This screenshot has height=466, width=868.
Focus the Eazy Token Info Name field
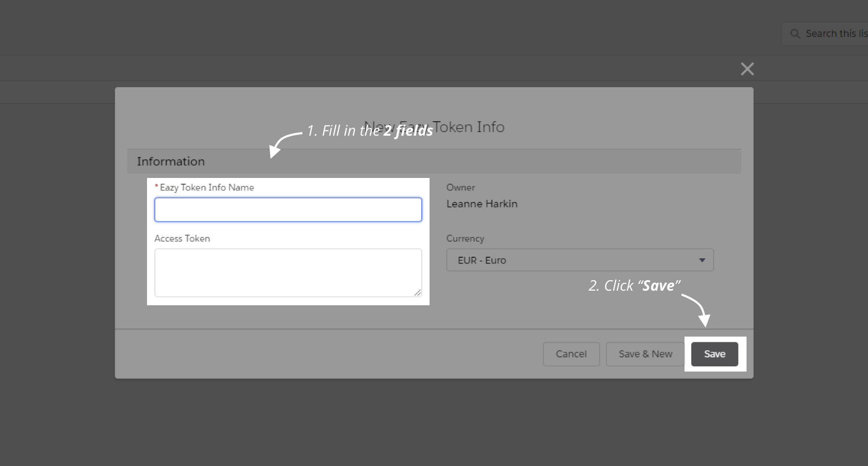pyautogui.click(x=288, y=210)
